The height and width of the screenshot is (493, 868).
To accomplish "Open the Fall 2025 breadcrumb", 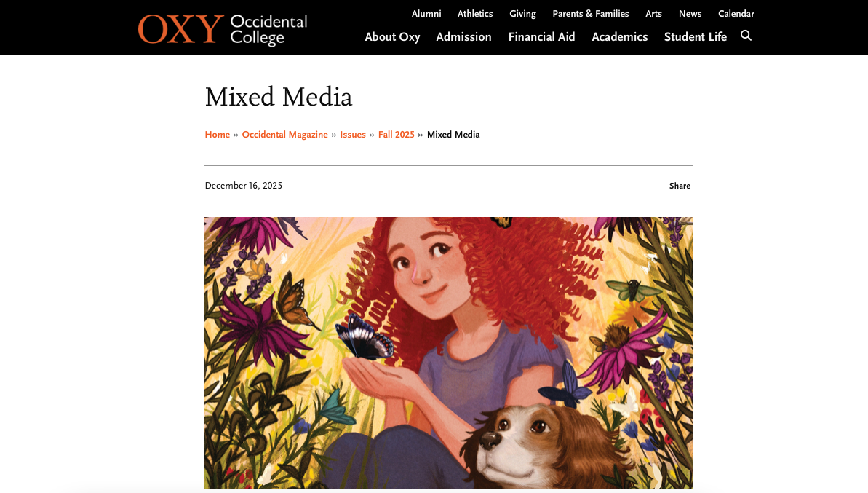I will click(396, 135).
